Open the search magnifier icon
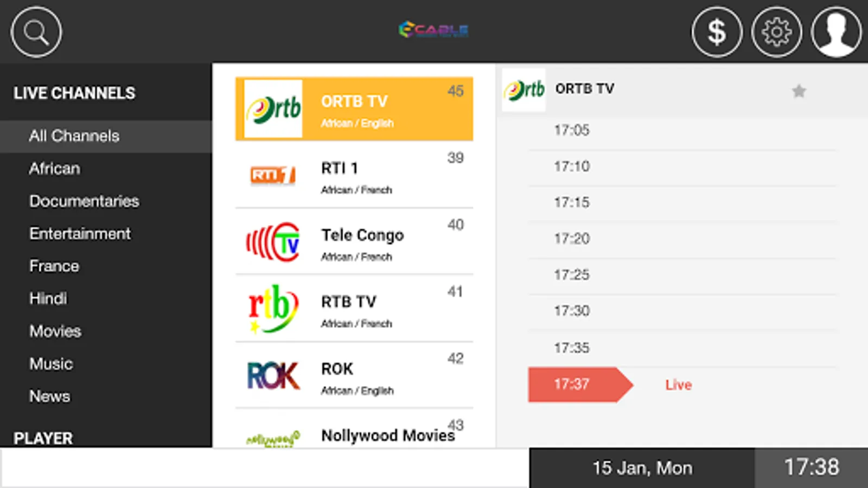Image resolution: width=868 pixels, height=488 pixels. [x=36, y=32]
